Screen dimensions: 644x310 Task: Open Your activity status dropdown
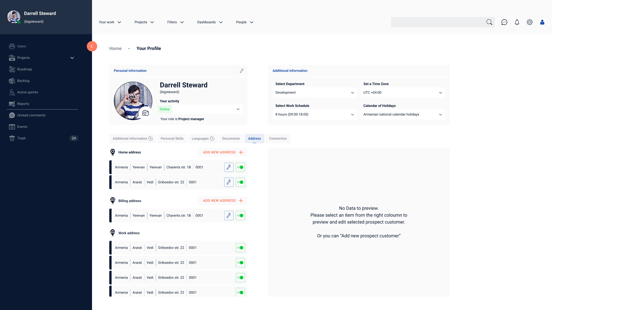pyautogui.click(x=200, y=109)
